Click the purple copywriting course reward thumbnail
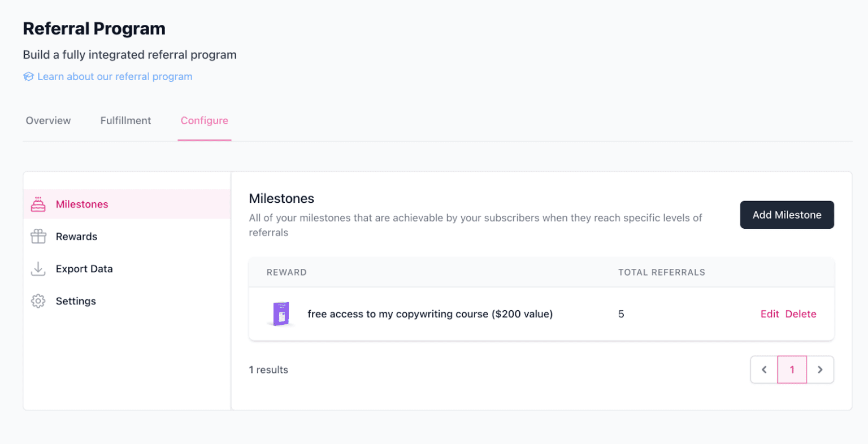 tap(281, 314)
